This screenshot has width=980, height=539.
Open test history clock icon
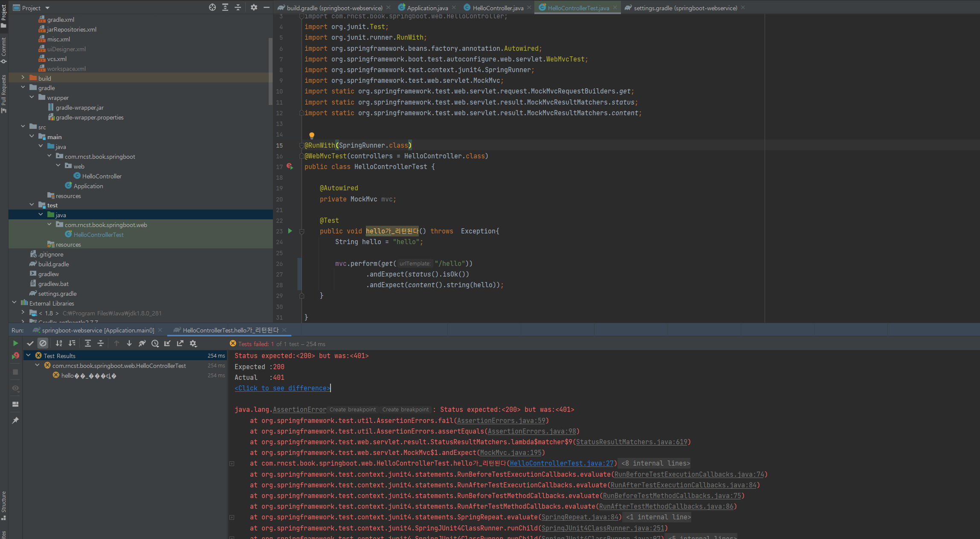155,343
